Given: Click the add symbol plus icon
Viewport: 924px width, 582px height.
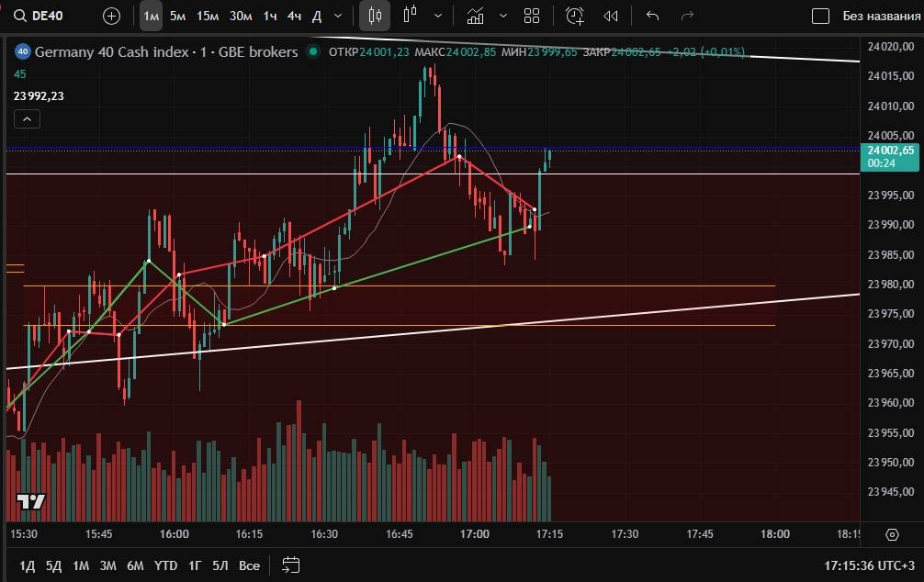Looking at the screenshot, I should point(111,16).
